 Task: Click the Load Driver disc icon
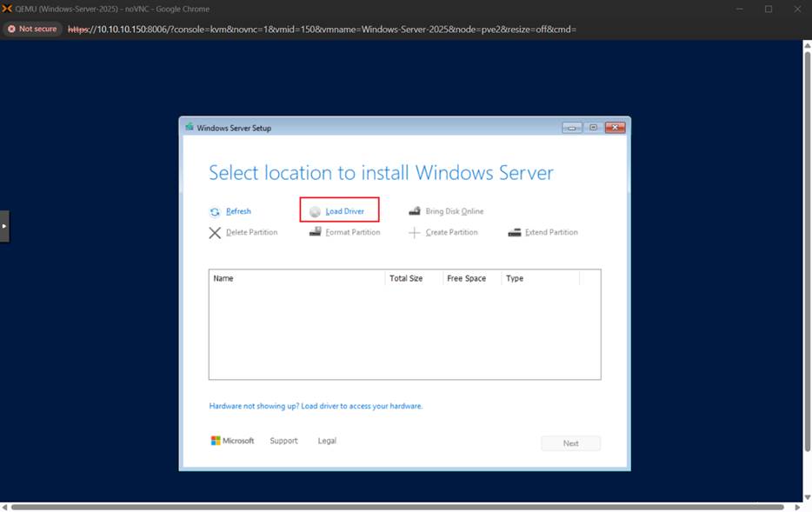tap(315, 211)
